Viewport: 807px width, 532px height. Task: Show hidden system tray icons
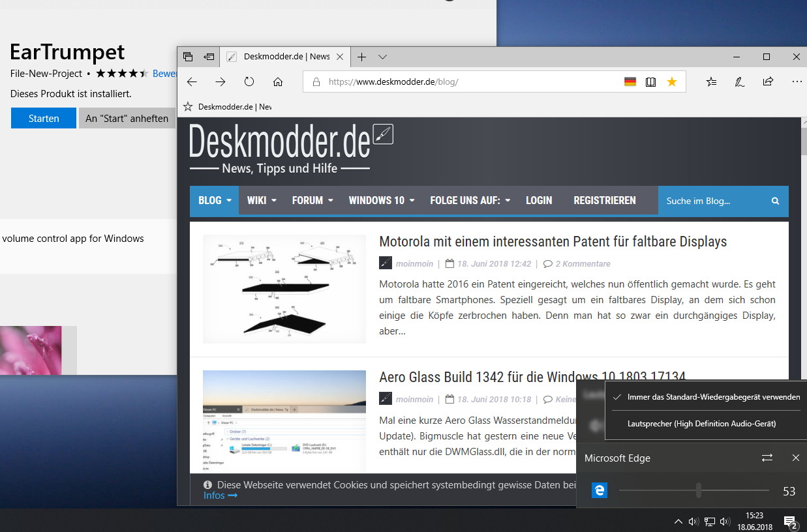point(678,521)
